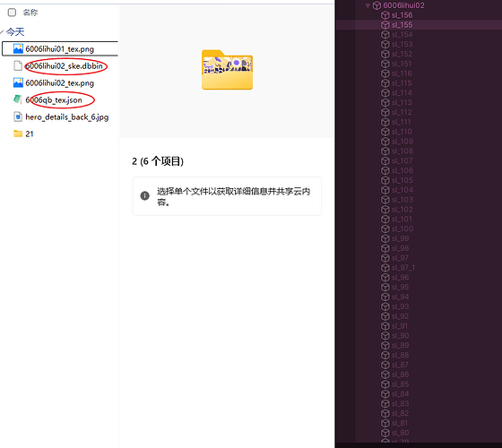The width and height of the screenshot is (502, 448).
Task: Click cube icon next to sl_105
Action: pos(385,180)
